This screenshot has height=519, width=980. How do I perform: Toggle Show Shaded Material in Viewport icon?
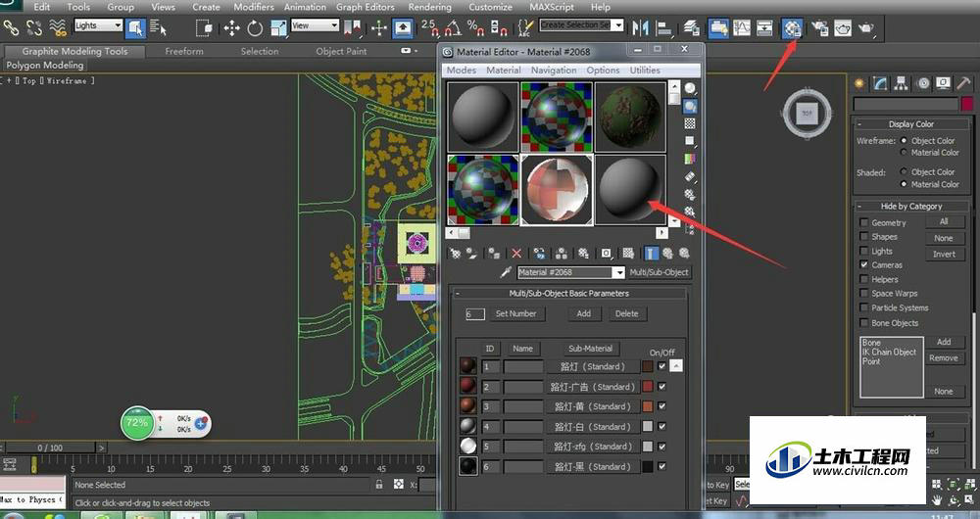point(629,254)
